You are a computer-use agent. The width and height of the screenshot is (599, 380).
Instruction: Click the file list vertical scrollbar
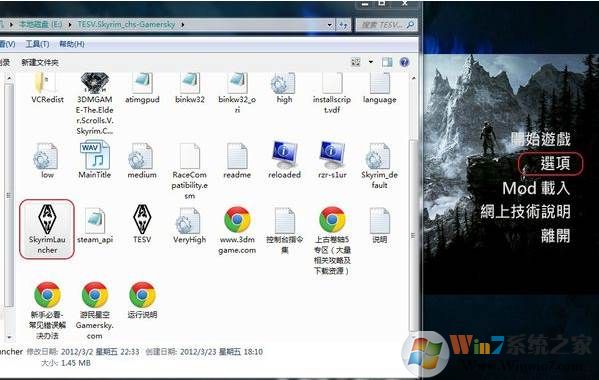point(414,206)
